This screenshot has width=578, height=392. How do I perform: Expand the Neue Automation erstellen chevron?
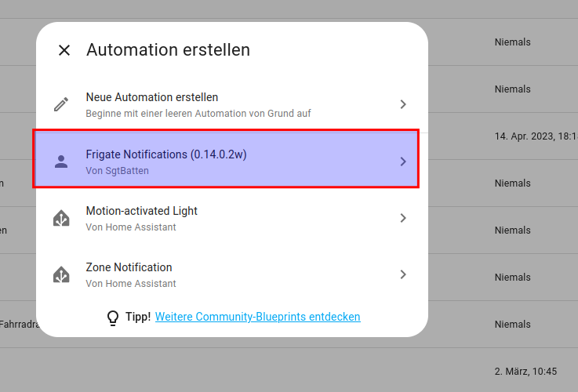[403, 104]
